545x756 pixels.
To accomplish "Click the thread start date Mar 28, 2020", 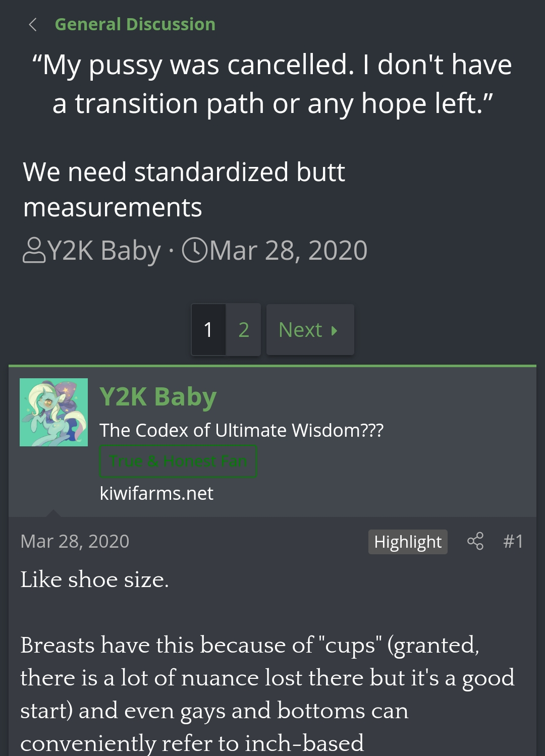I will pos(288,251).
